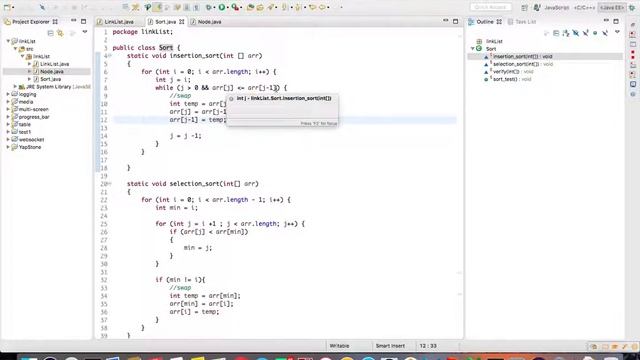Image resolution: width=640 pixels, height=360 pixels.
Task: Click the Outline collapse all icon
Action: pos(556,33)
